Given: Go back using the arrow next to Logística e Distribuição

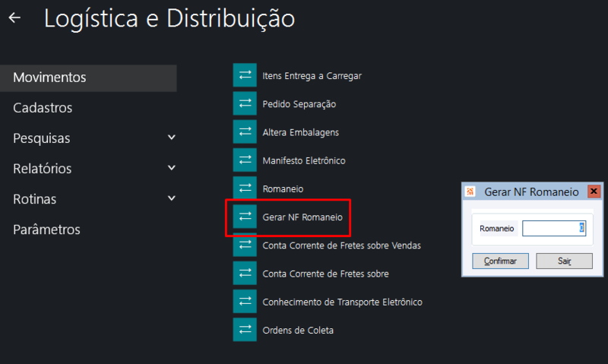Looking at the screenshot, I should tap(14, 17).
